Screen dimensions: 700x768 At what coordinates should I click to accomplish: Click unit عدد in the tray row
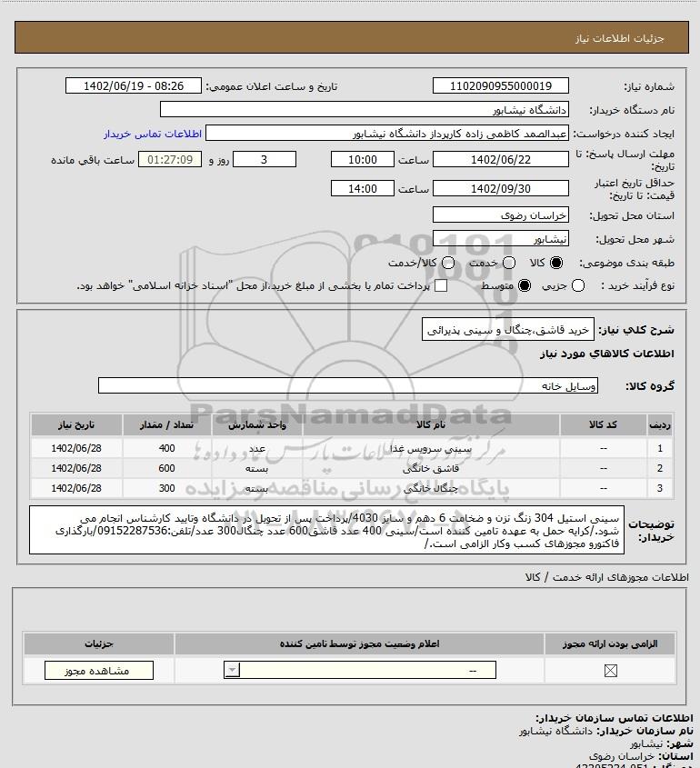click(x=257, y=449)
